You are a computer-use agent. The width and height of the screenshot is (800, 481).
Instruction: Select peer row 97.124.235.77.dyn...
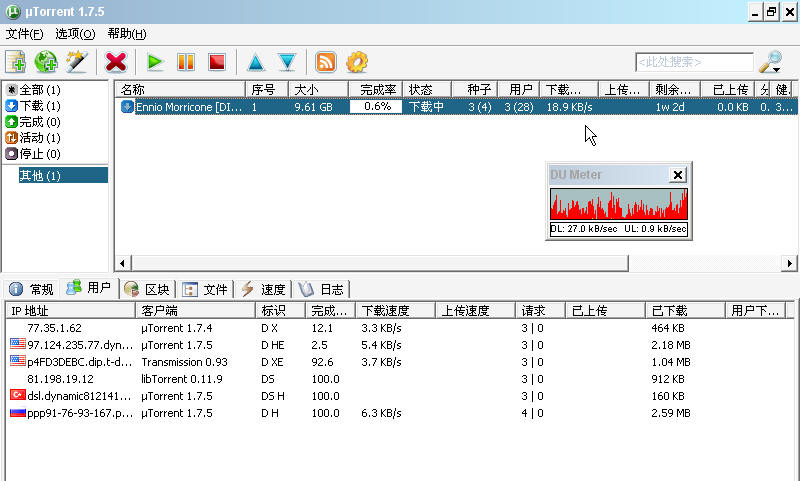coord(400,345)
